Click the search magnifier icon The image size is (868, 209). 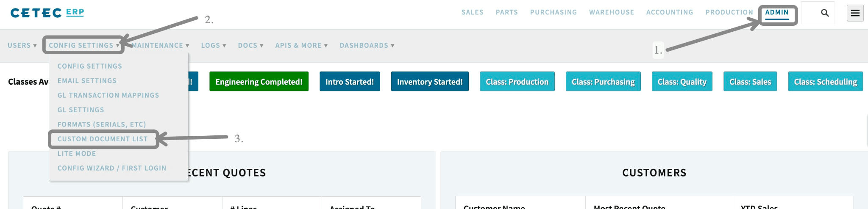[824, 13]
